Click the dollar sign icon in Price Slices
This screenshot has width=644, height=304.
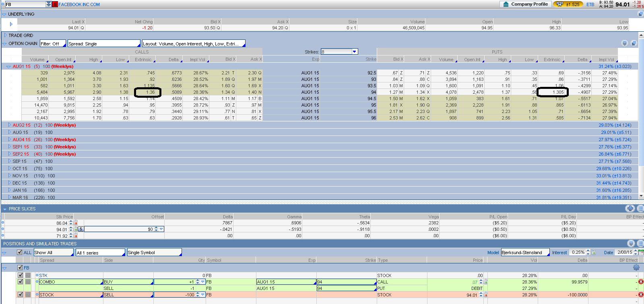coord(81,229)
